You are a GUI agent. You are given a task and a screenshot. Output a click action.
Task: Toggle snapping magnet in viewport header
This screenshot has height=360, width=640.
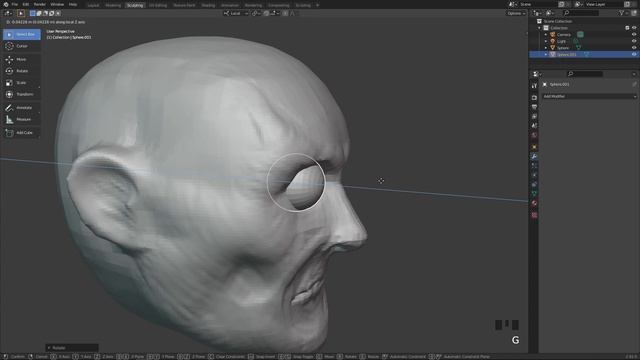point(266,13)
